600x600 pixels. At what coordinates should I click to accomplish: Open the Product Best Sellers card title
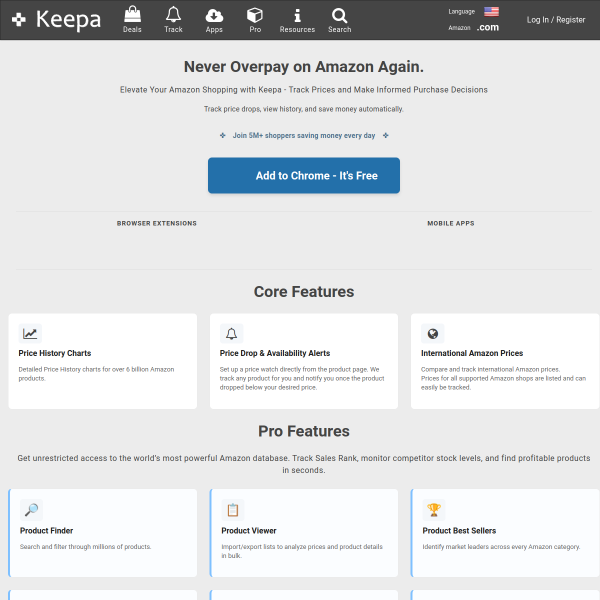459,531
